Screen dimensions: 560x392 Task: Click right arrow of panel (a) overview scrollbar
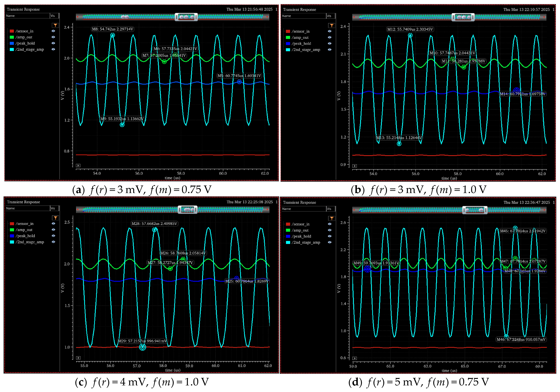267,17
